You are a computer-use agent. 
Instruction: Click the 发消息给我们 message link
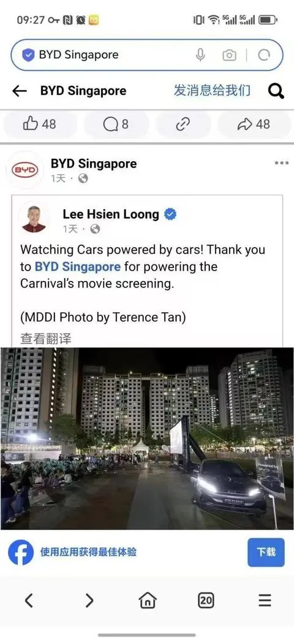point(212,90)
